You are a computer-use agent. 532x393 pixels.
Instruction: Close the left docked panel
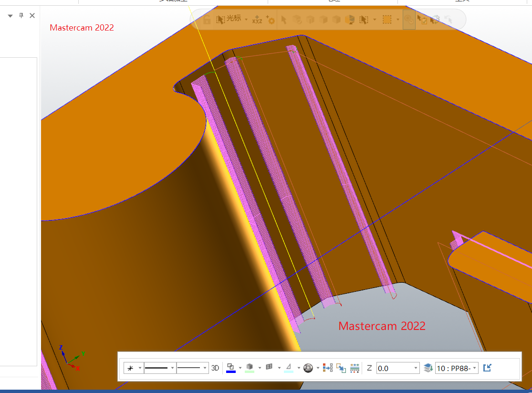pyautogui.click(x=32, y=15)
